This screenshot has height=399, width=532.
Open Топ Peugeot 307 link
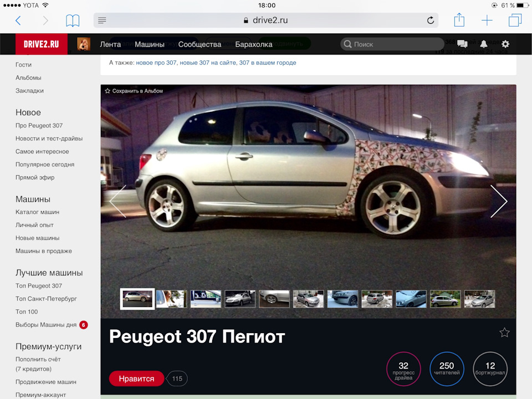(x=39, y=286)
